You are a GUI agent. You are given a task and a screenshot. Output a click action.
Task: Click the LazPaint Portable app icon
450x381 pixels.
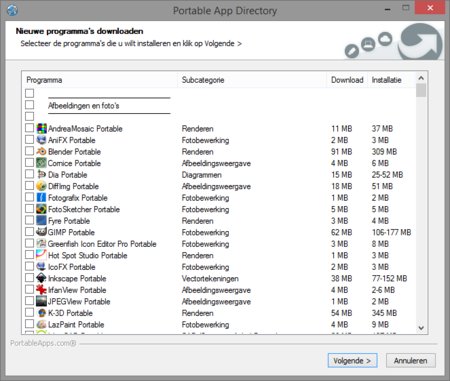[41, 324]
